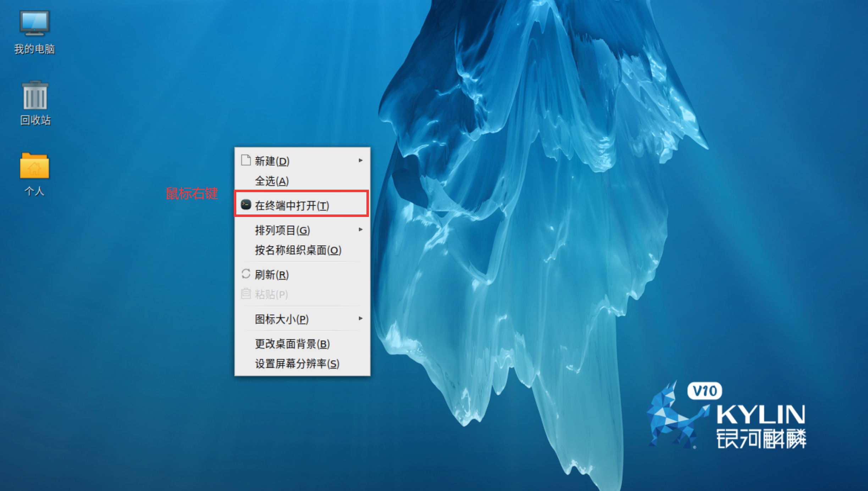Choose 设置屏幕分辨率(S)
The width and height of the screenshot is (868, 491).
click(302, 363)
